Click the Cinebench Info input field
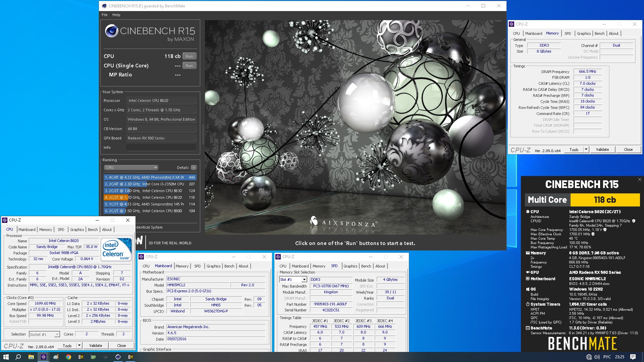Image resolution: width=644 pixels, height=362 pixels. 161,147
